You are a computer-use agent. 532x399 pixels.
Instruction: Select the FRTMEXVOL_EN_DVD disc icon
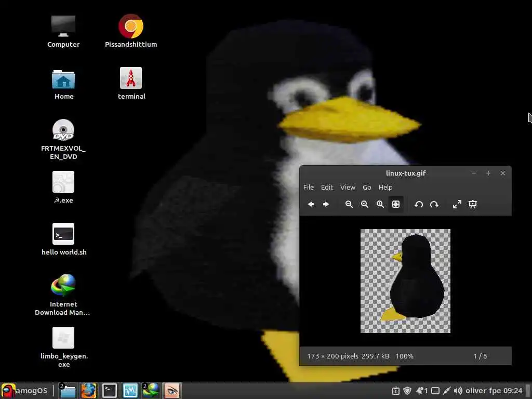pyautogui.click(x=63, y=139)
